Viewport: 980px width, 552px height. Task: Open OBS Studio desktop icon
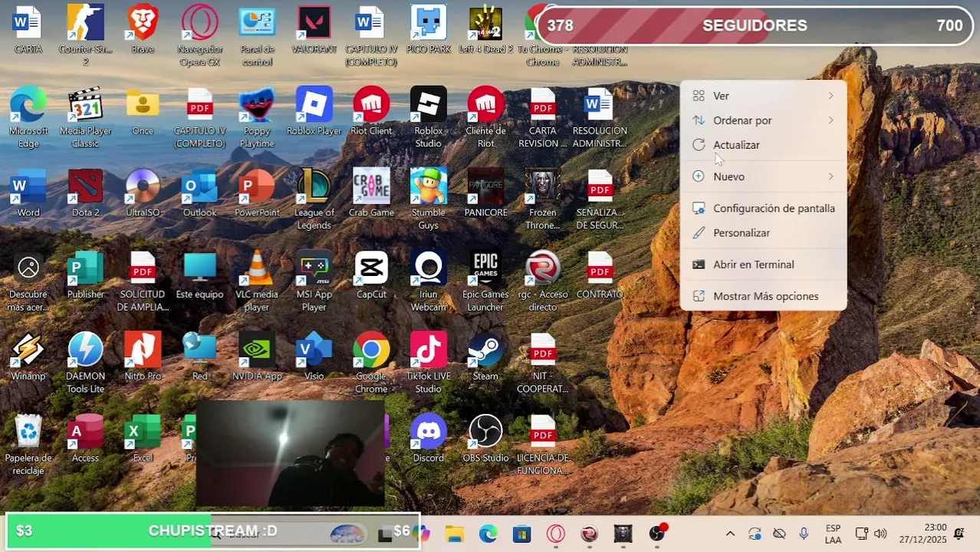coord(485,440)
